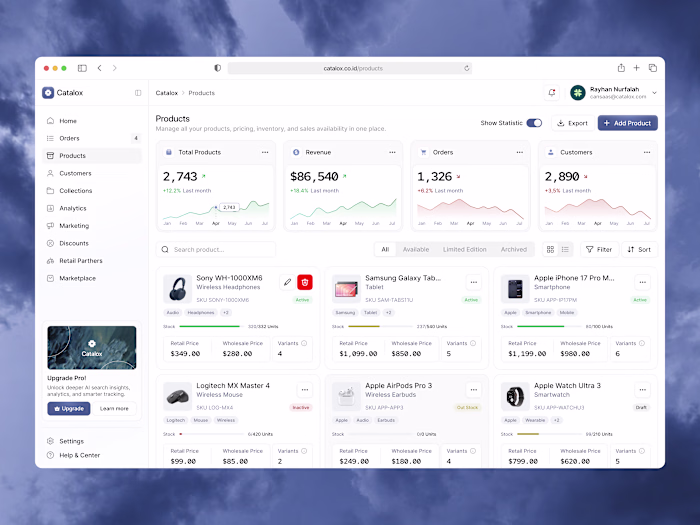The height and width of the screenshot is (525, 700).
Task: Go back with browser back arrow
Action: [x=100, y=68]
